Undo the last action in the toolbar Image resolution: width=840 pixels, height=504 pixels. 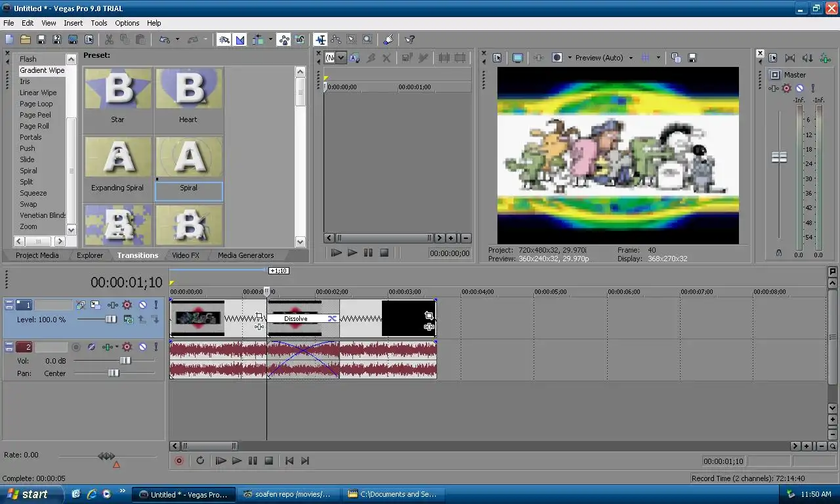pyautogui.click(x=165, y=40)
